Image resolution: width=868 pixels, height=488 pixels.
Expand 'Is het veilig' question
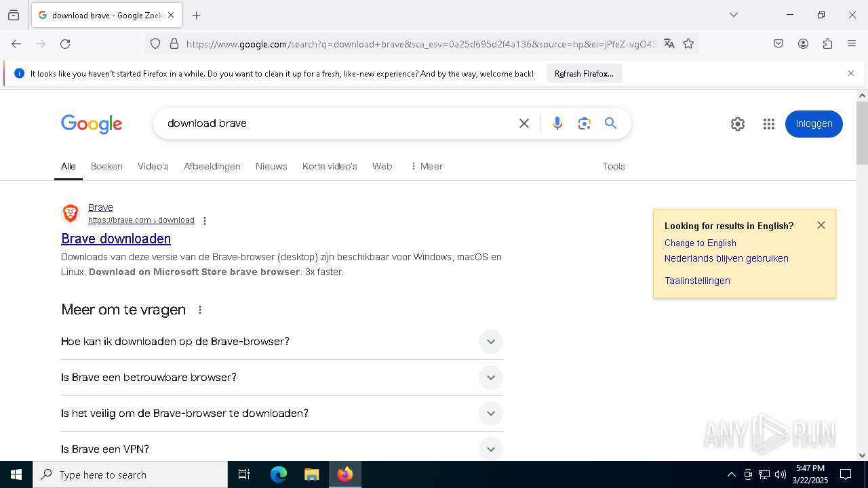click(x=282, y=413)
